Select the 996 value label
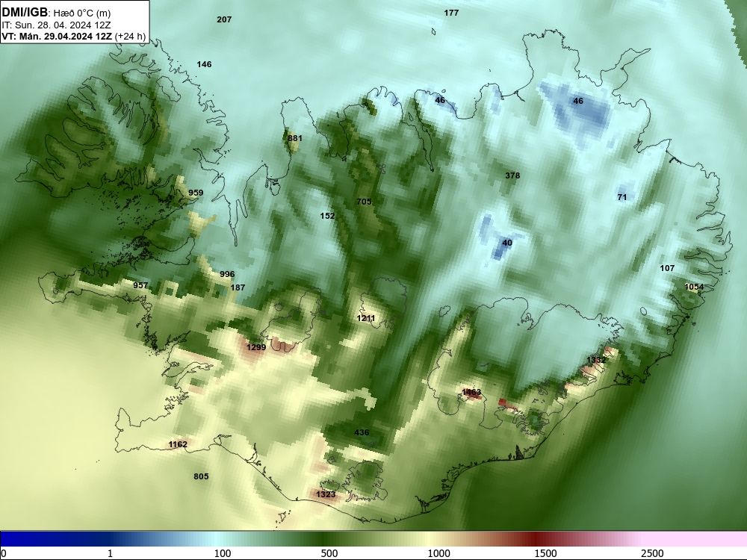 click(x=227, y=274)
